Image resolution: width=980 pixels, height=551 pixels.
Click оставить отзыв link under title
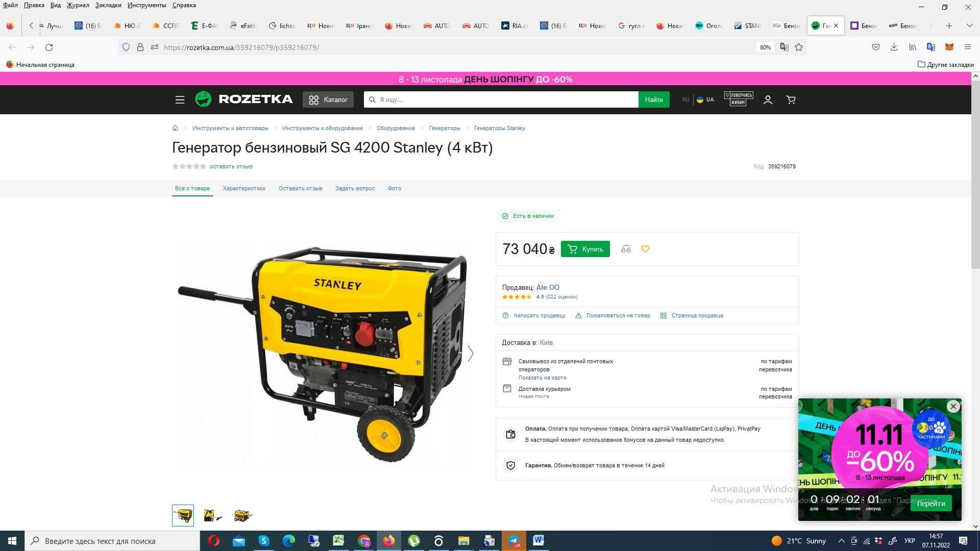[231, 166]
